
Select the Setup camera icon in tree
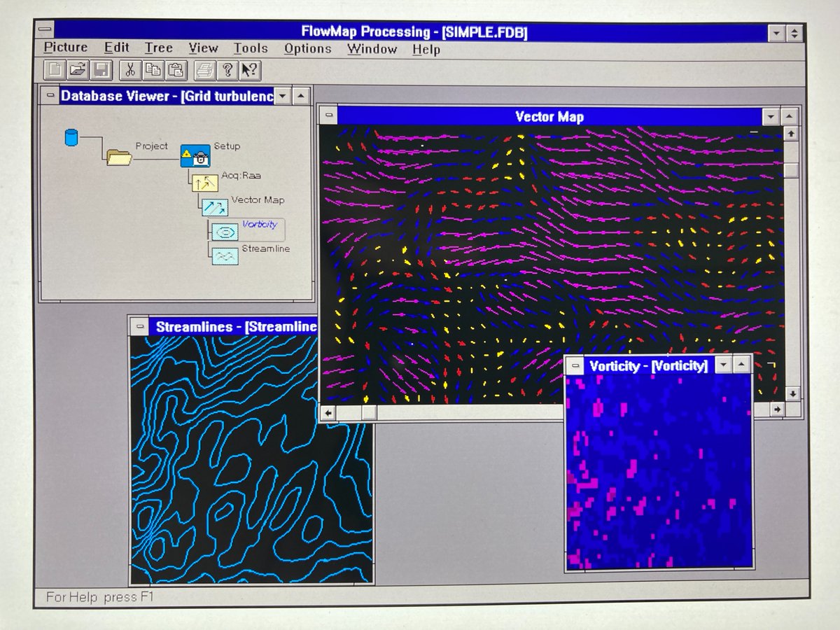click(x=195, y=155)
